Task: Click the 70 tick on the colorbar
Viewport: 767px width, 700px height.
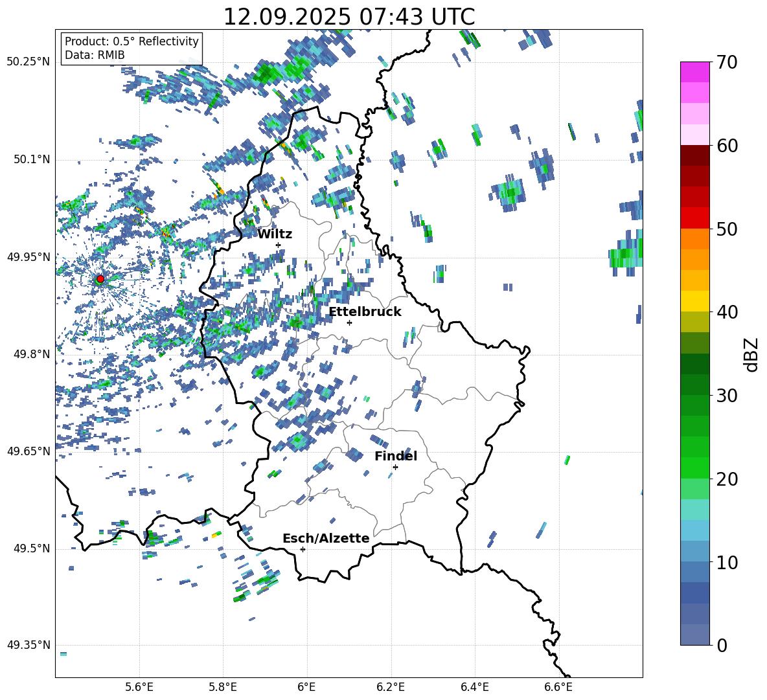Action: [x=727, y=62]
